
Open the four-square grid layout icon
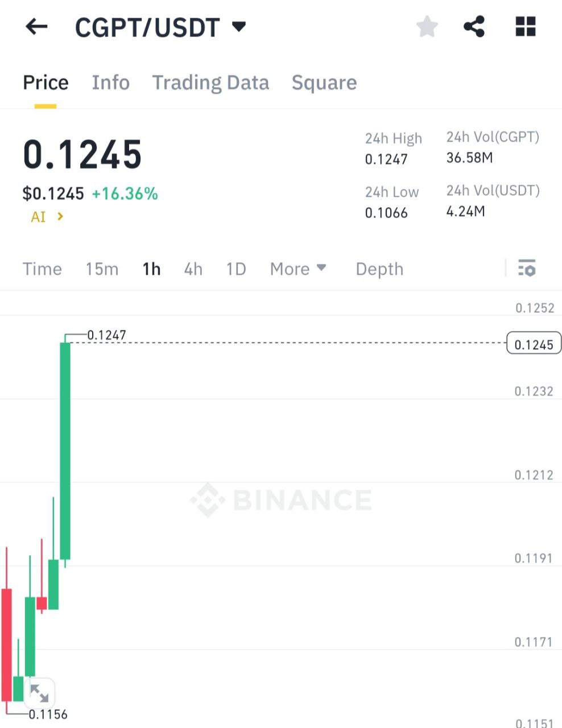[526, 27]
